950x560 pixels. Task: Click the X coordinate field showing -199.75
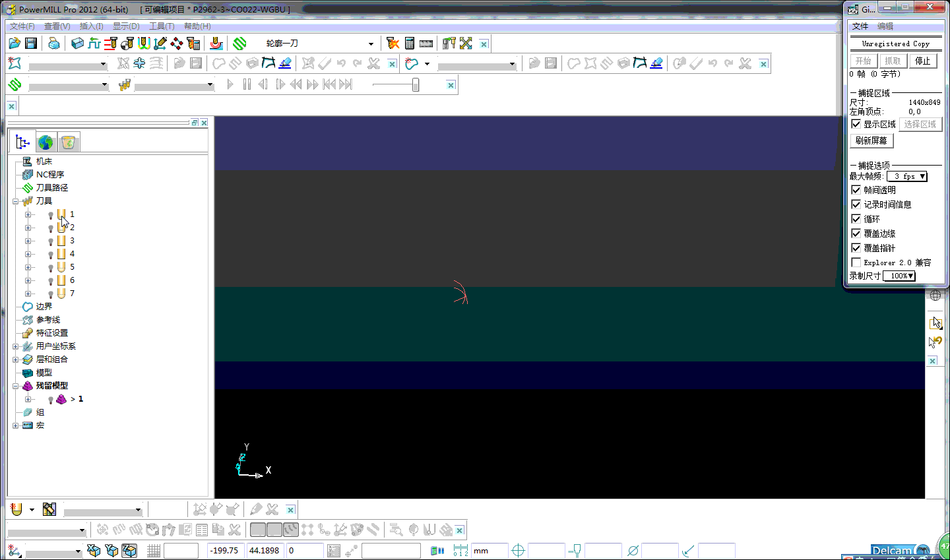click(225, 550)
